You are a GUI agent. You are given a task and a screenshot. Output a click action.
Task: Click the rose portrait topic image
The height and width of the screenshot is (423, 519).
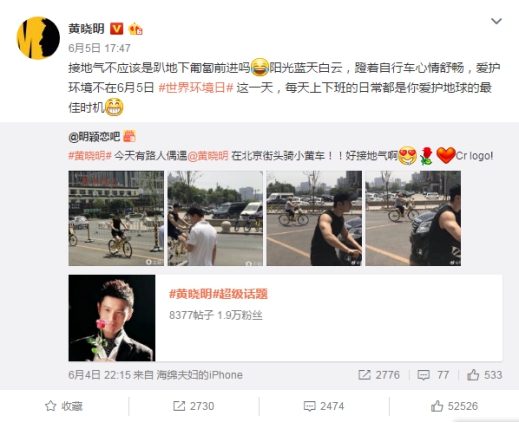point(112,318)
